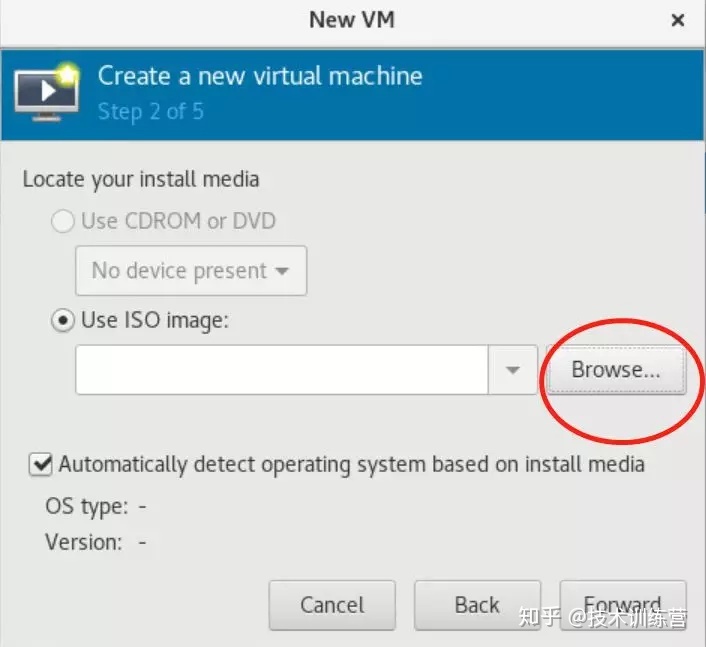
Task: Click the Version label
Action: pos(84,542)
